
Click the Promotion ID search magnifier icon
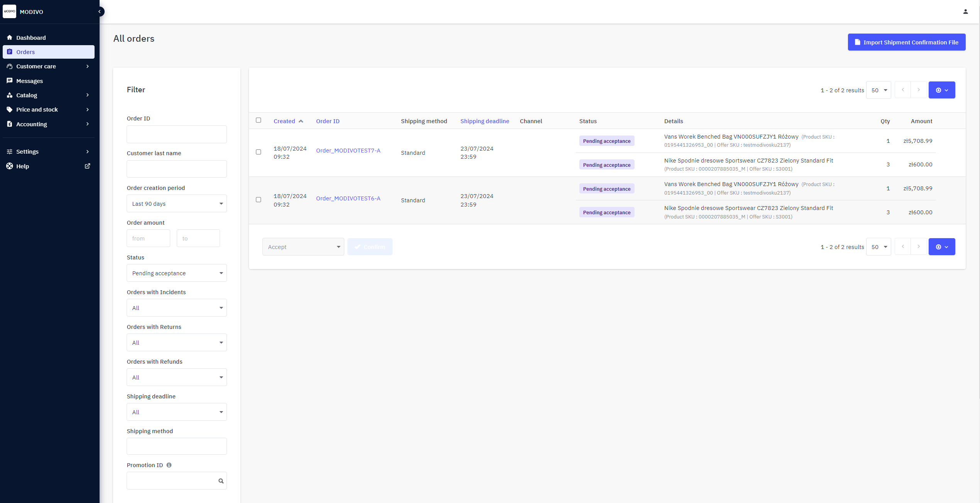(221, 481)
